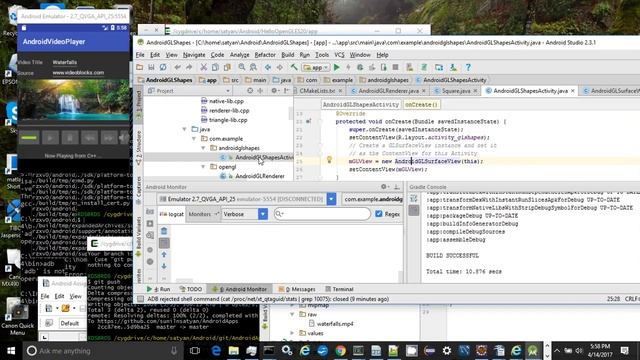The width and height of the screenshot is (640, 360).
Task: Switch to Square.java editor tab
Action: pyautogui.click(x=456, y=91)
